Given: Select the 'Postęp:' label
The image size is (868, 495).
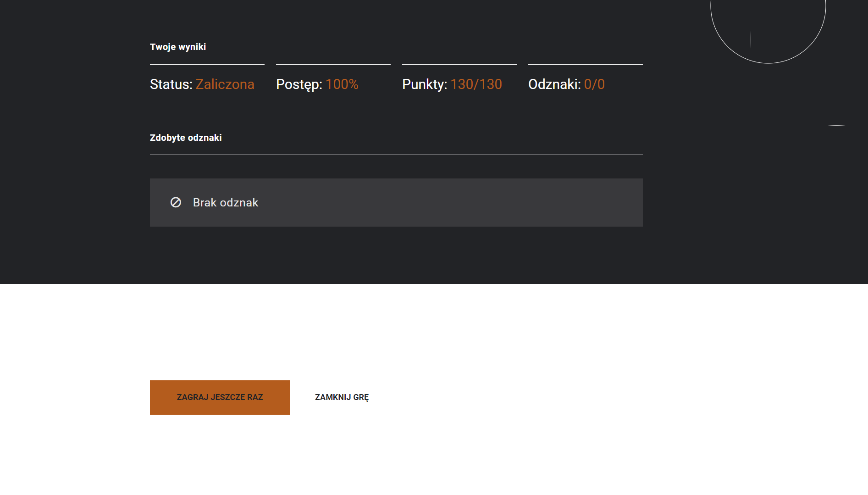Looking at the screenshot, I should point(299,84).
